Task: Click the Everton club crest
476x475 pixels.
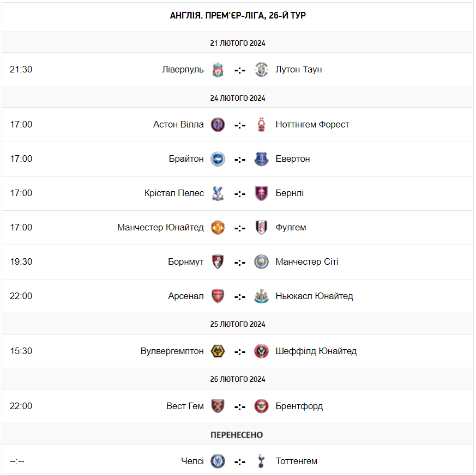Action: point(262,159)
